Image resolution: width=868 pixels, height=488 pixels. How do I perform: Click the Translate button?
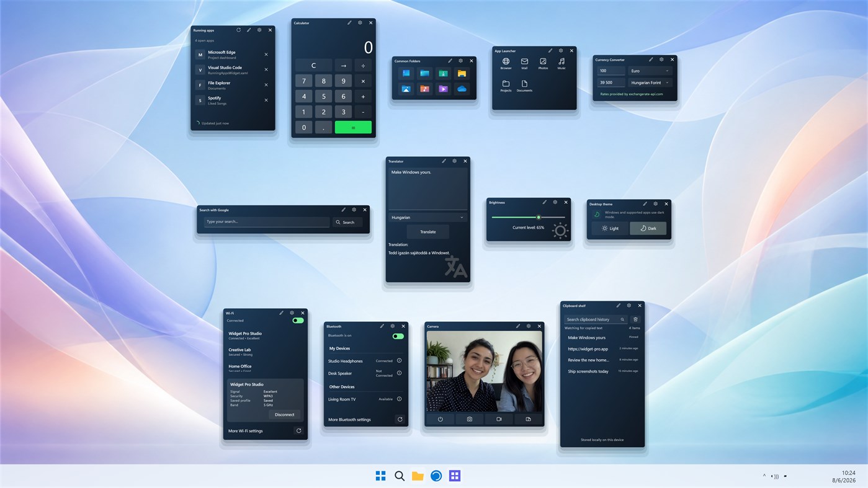[x=427, y=232]
